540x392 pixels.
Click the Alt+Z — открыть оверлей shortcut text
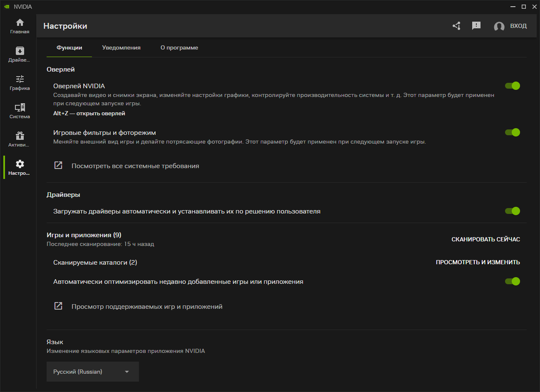click(x=89, y=113)
